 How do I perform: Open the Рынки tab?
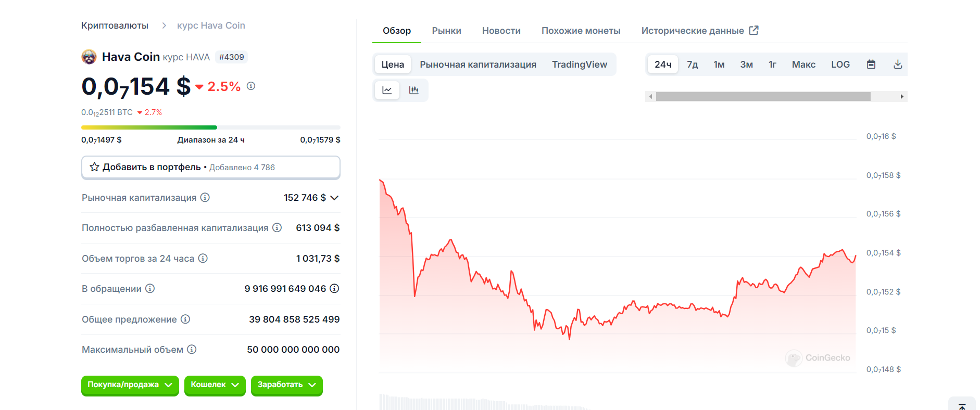point(446,31)
